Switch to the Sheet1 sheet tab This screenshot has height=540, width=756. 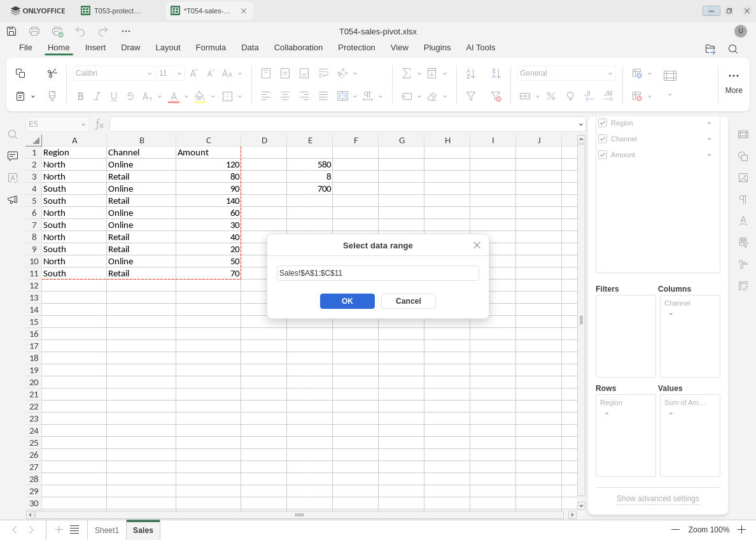pos(106,530)
